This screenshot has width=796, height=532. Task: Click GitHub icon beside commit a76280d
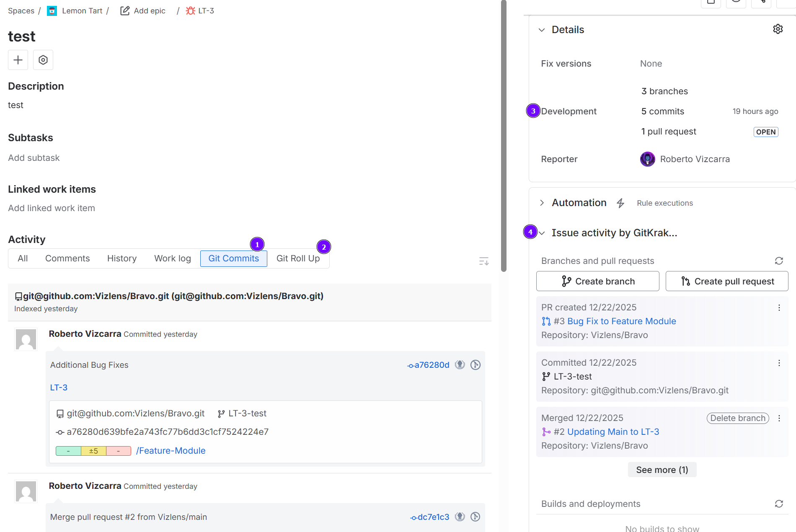click(x=460, y=365)
